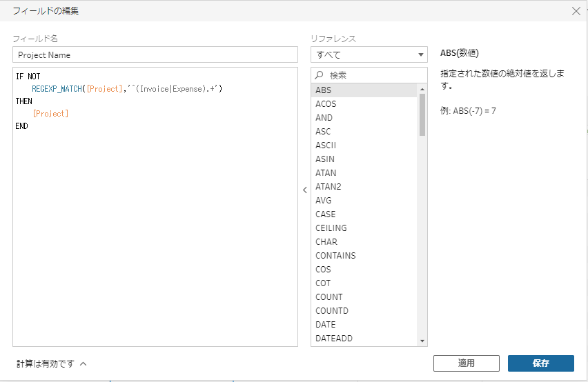Image resolution: width=588 pixels, height=382 pixels.
Task: Select CONTAINS in the function list
Action: (x=335, y=256)
